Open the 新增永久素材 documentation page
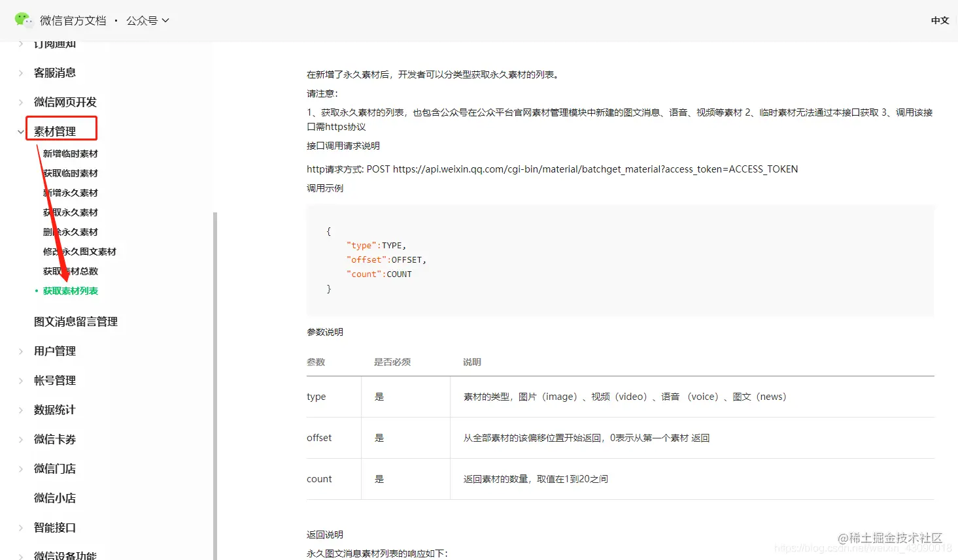 (70, 192)
